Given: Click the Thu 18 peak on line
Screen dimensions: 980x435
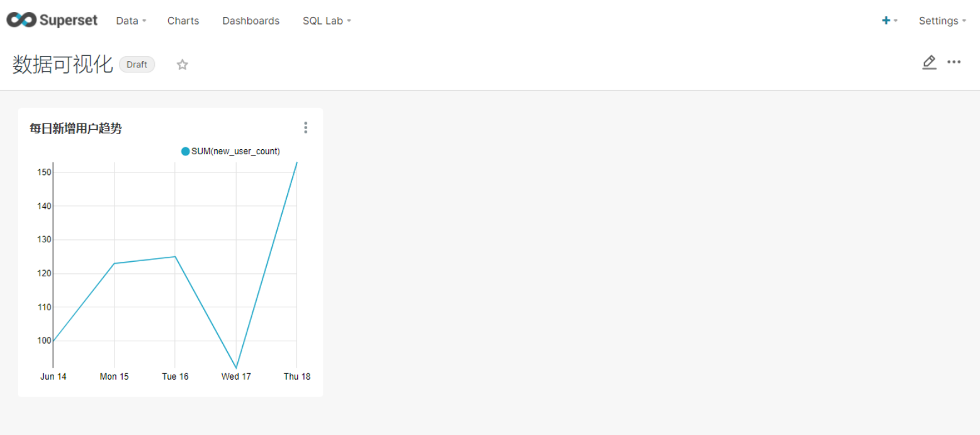Looking at the screenshot, I should point(296,162).
